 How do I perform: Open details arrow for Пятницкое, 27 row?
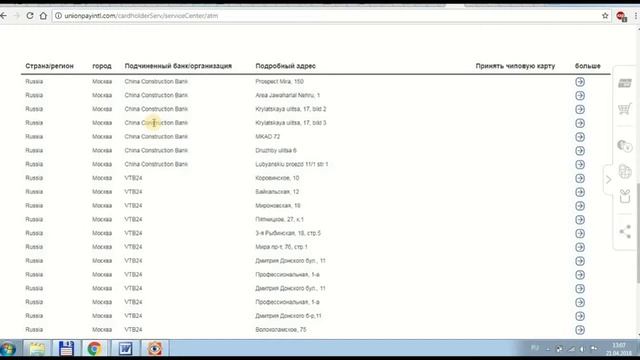coord(580,220)
